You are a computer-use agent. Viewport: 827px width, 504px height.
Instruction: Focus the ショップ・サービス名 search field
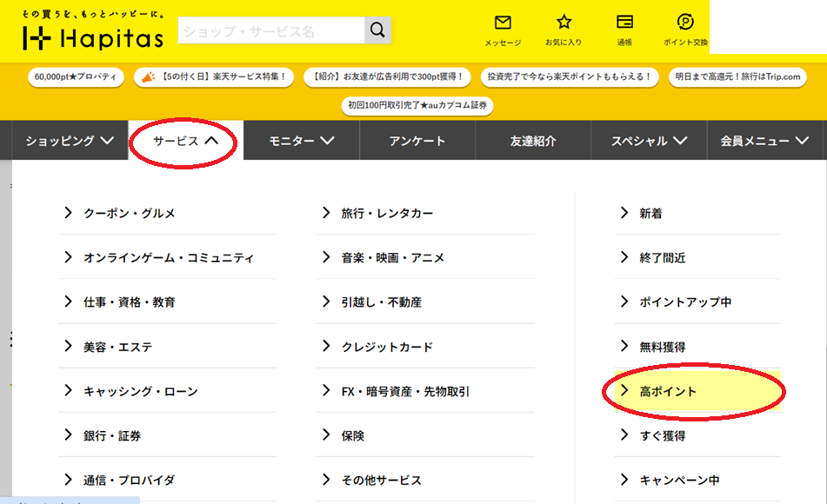[270, 31]
